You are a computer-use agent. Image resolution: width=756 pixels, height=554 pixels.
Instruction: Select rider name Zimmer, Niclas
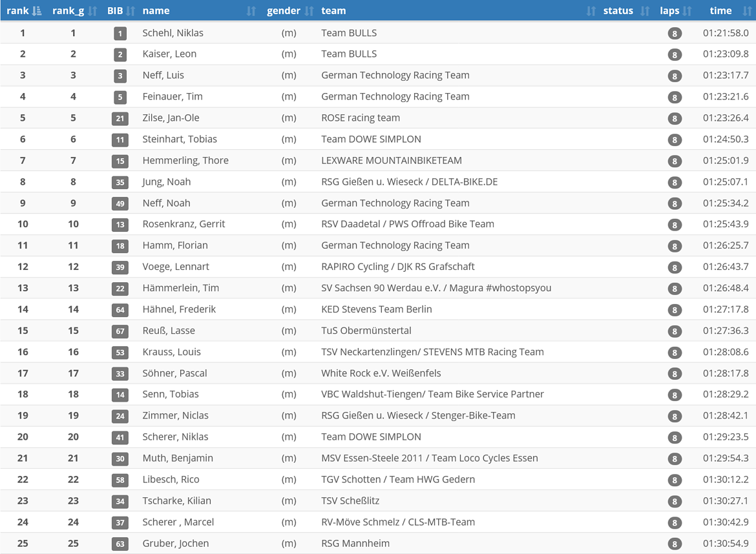pos(176,415)
